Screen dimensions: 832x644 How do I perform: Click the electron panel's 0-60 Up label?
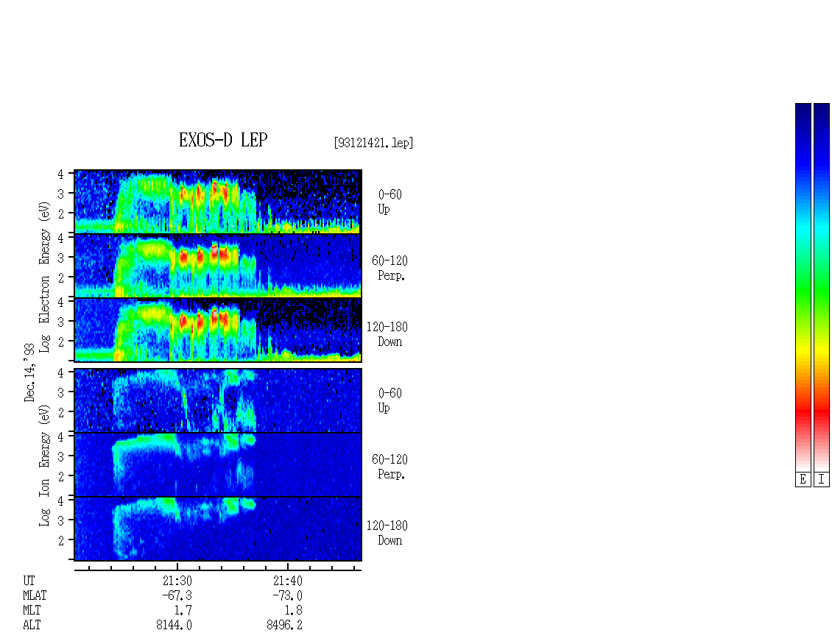tap(390, 202)
